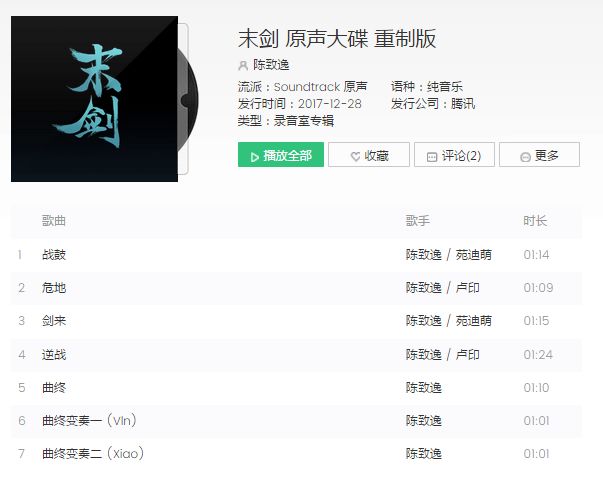Screen dimensions: 603x499
Task: Open the 末剑 album cover image
Action: coord(94,99)
